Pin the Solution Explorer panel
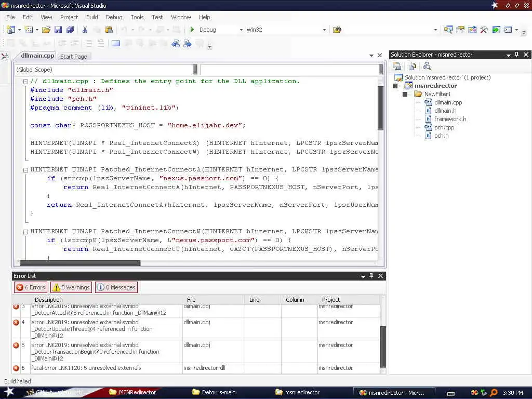 (517, 55)
